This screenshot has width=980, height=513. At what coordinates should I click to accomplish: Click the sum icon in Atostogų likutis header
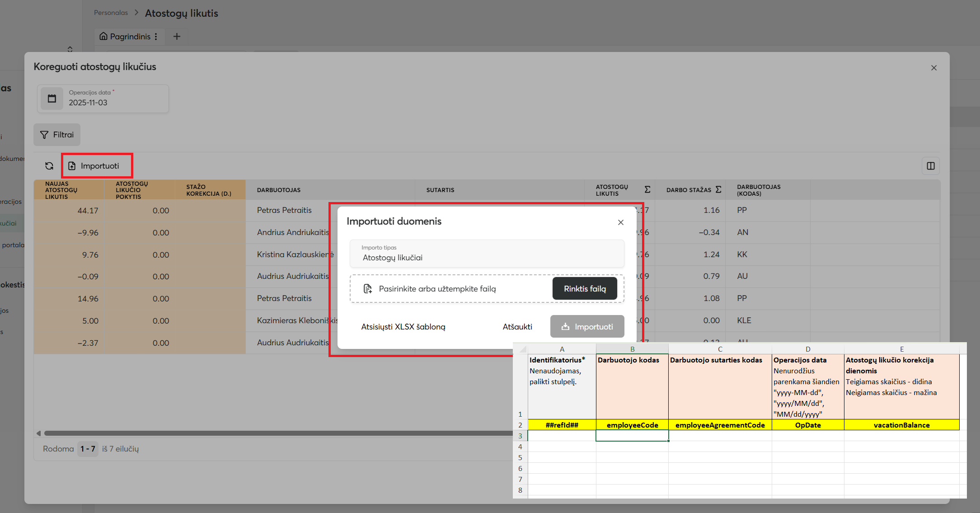pyautogui.click(x=647, y=189)
